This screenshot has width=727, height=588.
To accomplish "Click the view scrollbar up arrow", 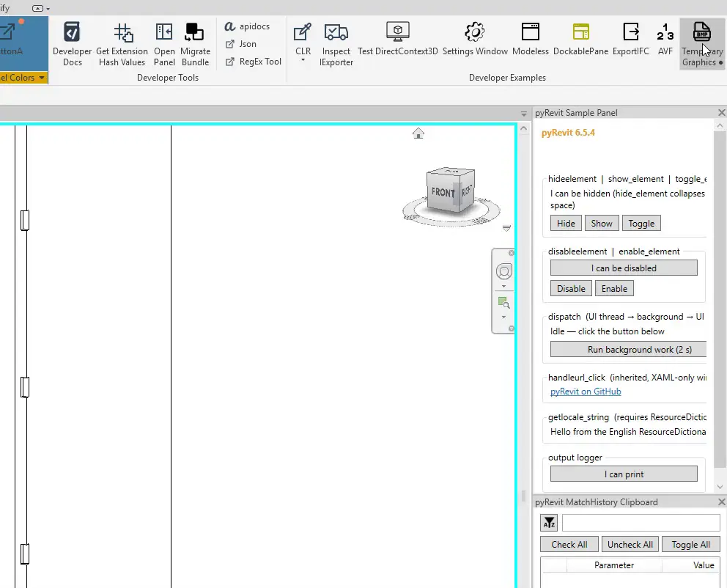I will [523, 128].
